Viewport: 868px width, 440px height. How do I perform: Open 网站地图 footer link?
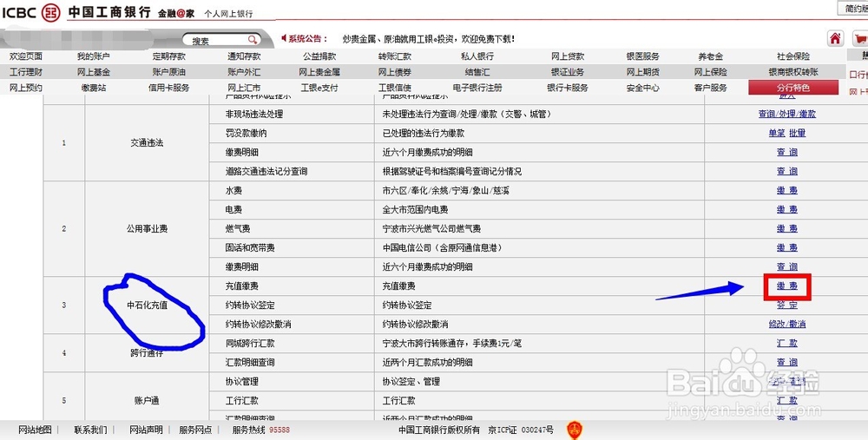point(35,430)
